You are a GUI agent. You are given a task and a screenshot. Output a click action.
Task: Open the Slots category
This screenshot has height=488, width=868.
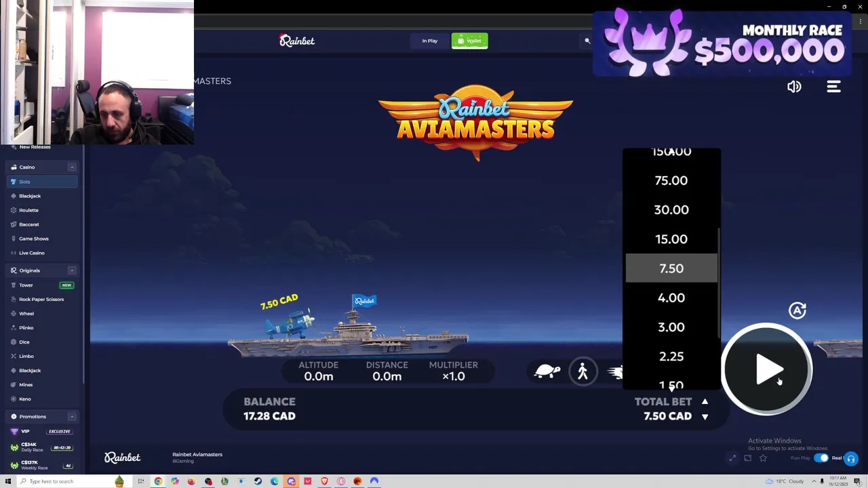coord(42,182)
